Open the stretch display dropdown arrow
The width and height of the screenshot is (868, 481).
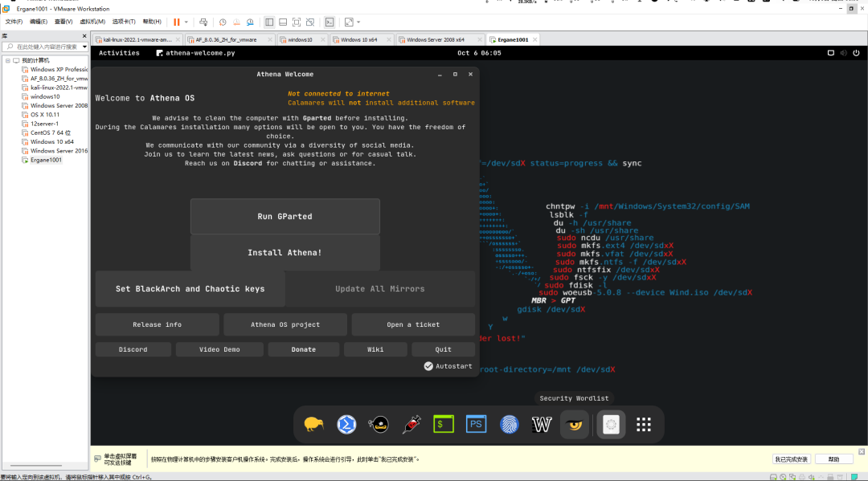point(358,22)
